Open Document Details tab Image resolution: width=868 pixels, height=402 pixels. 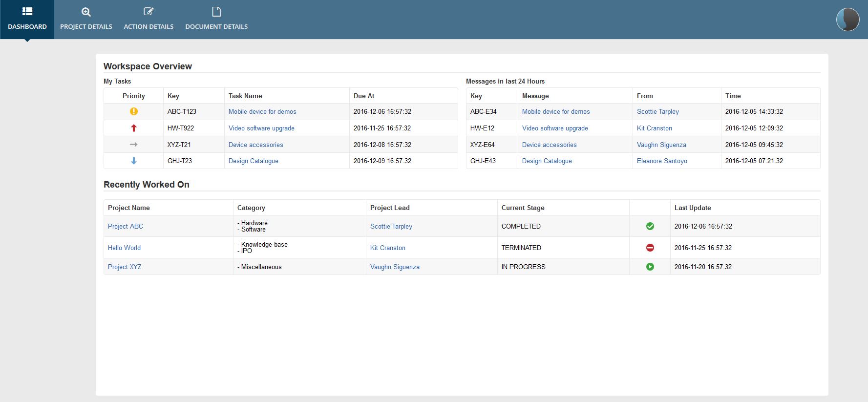pos(216,20)
